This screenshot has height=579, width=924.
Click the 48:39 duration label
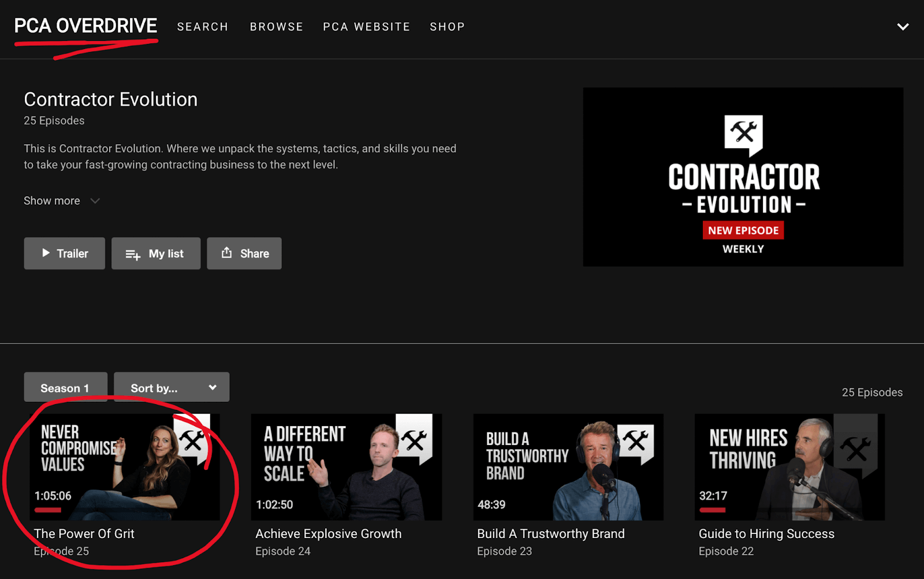[x=491, y=505]
